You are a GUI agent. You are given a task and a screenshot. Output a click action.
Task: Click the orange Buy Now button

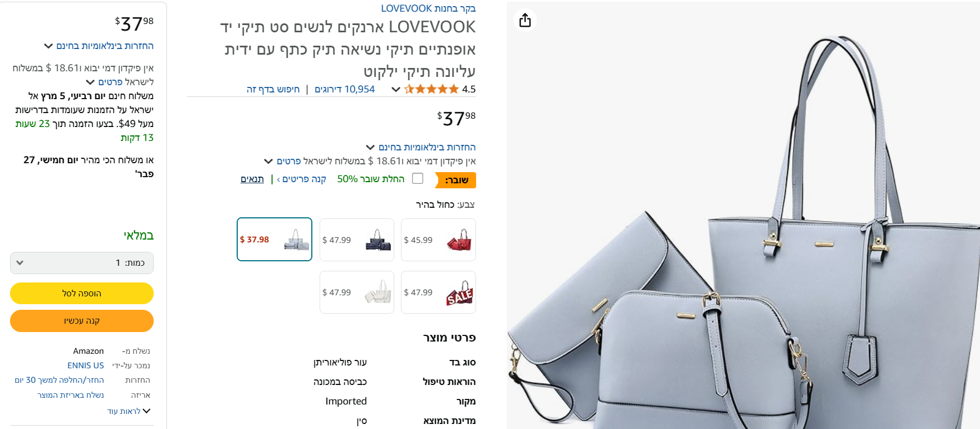click(82, 321)
